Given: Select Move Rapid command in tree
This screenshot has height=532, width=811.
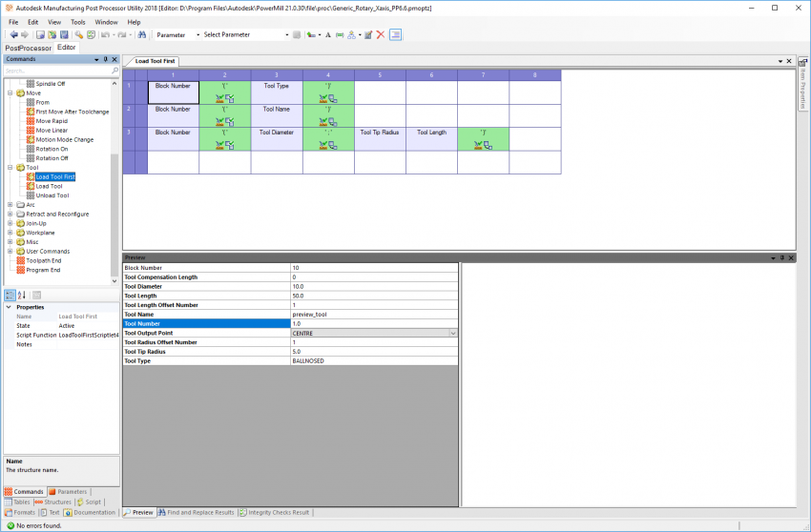Looking at the screenshot, I should coord(52,121).
